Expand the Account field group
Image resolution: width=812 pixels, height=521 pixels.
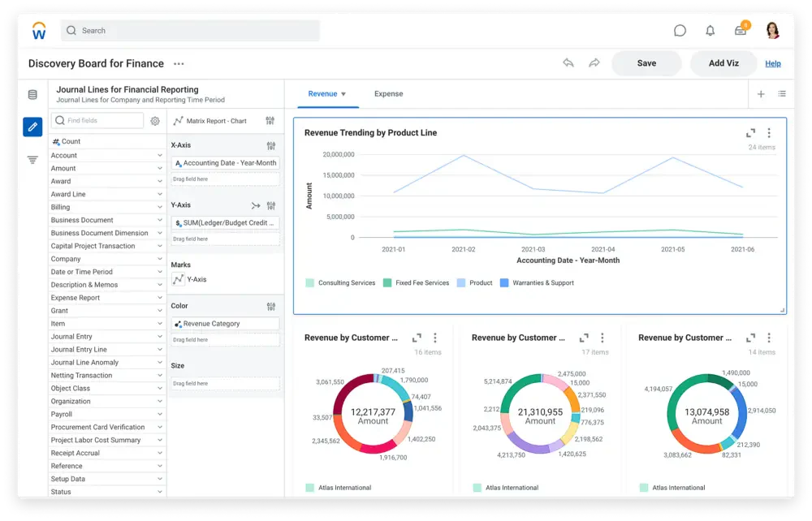(x=160, y=155)
